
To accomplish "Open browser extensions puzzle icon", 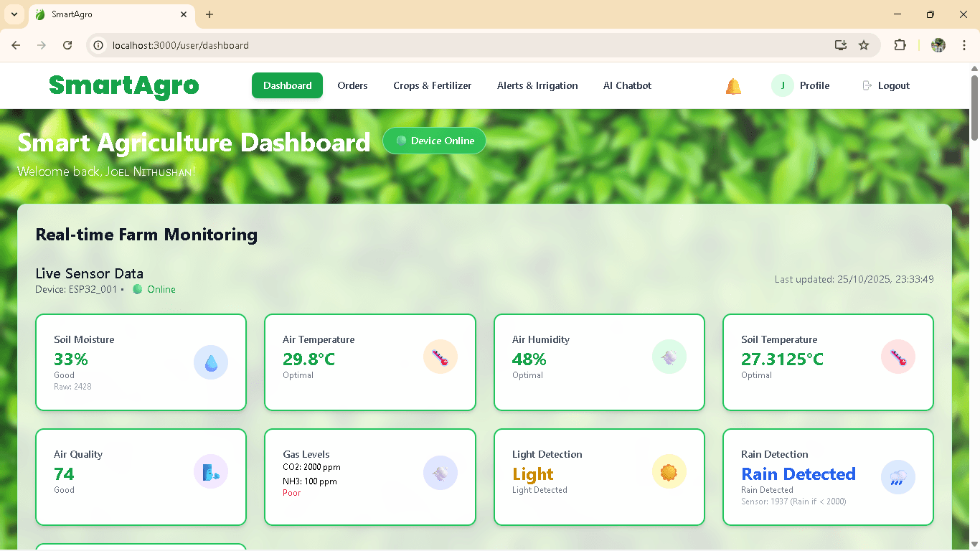I will click(900, 44).
